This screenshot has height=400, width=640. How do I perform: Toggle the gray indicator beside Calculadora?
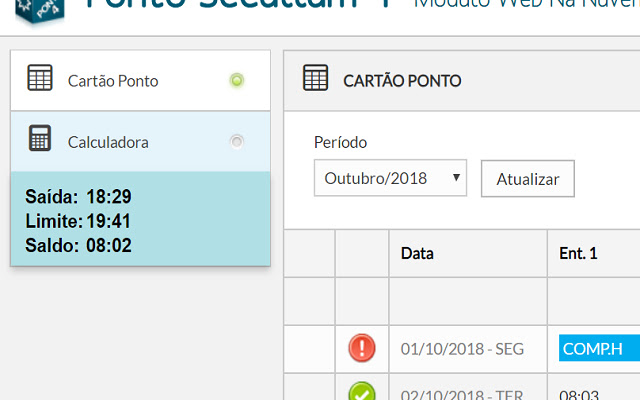237,141
